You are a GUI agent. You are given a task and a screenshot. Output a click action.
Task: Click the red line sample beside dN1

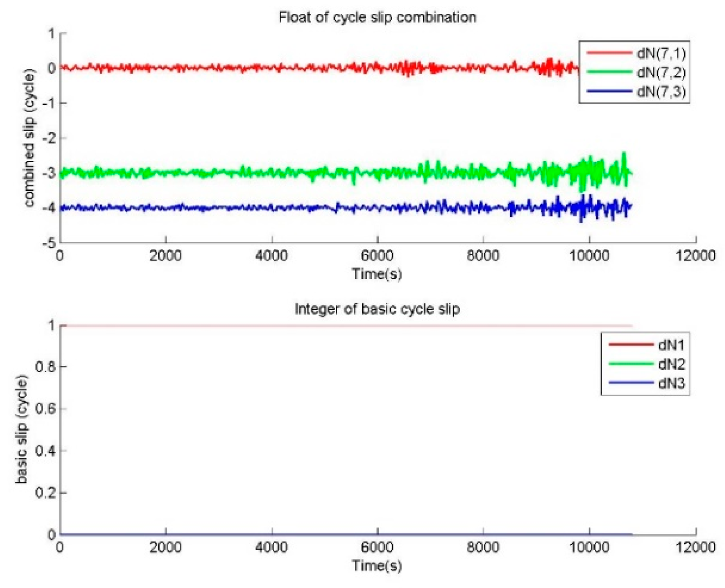(x=631, y=345)
